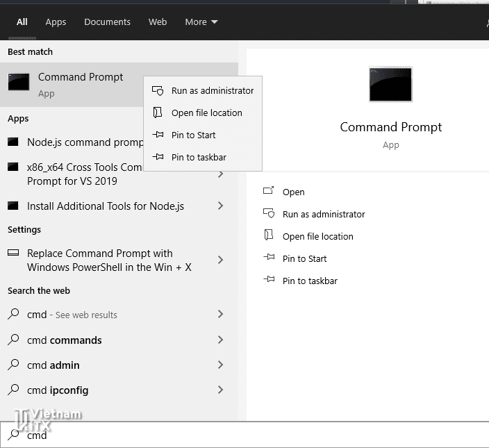Image resolution: width=489 pixels, height=448 pixels.
Task: Click the search magnifier icon beside cmd ipconfig
Action: coord(13,390)
